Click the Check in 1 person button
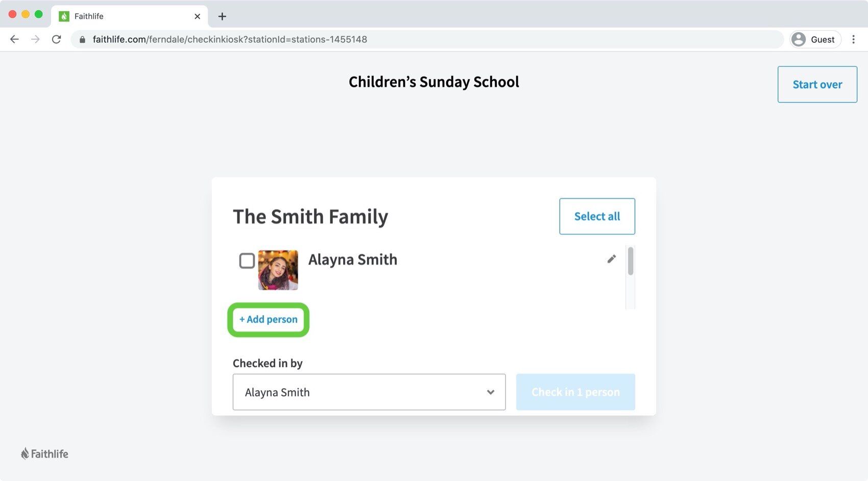868x481 pixels. (575, 392)
